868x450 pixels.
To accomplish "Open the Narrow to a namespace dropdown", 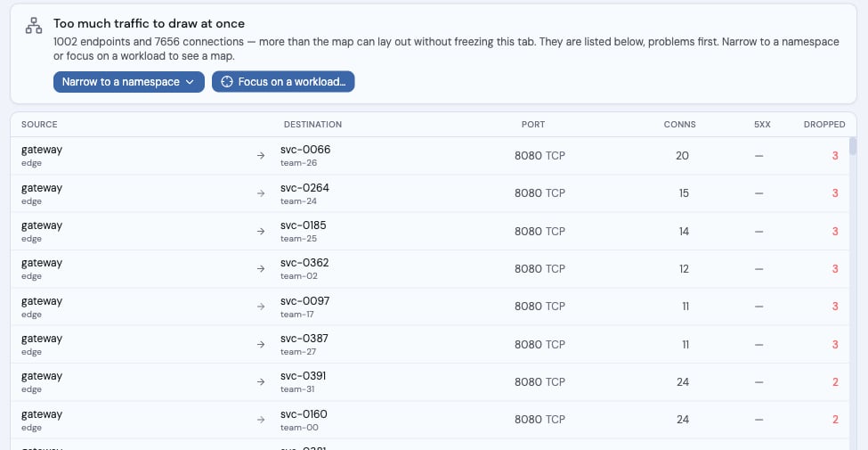I will (x=129, y=82).
